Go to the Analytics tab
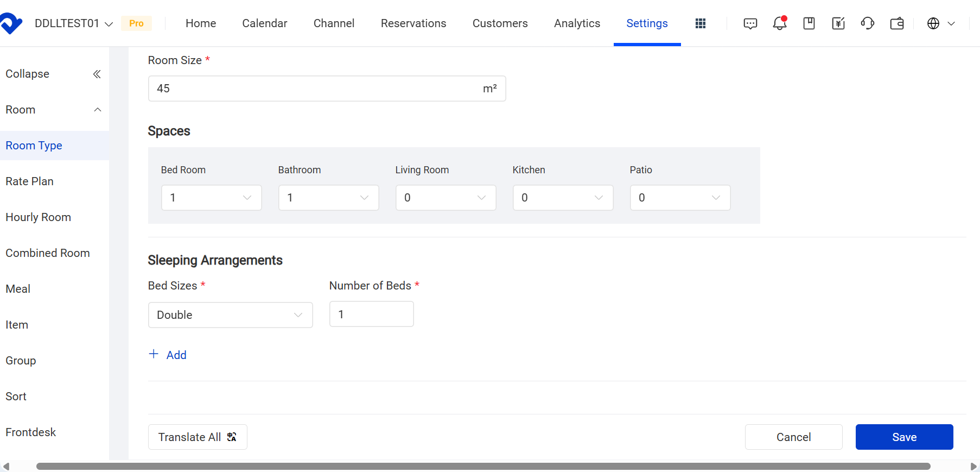 [x=577, y=23]
